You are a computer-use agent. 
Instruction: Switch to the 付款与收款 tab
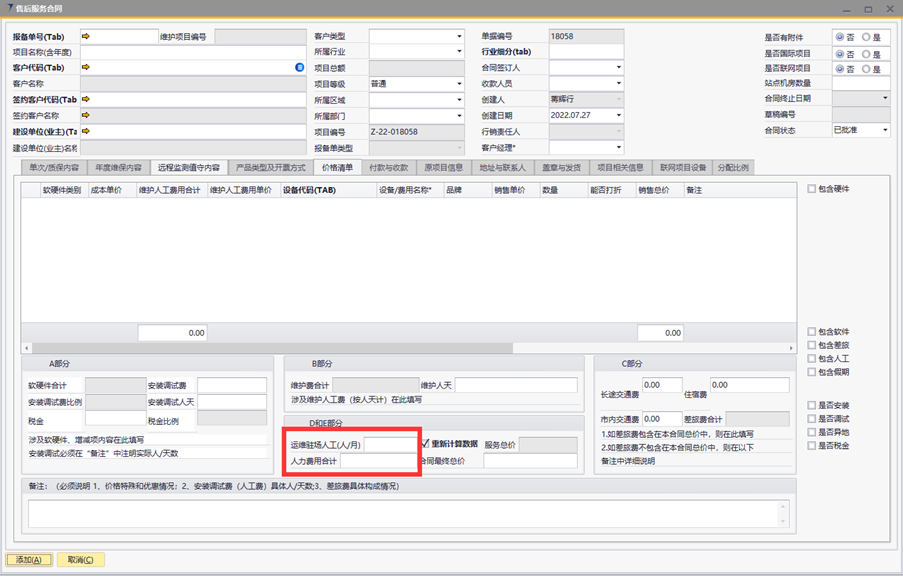[388, 168]
